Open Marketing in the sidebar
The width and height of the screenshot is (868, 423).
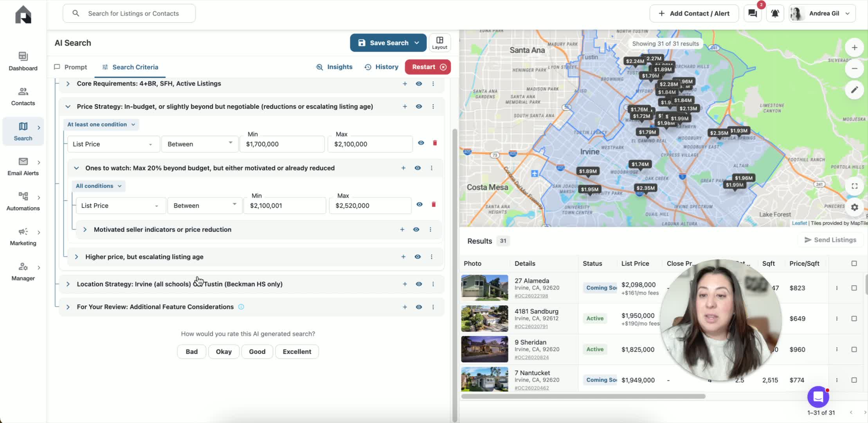pos(23,237)
